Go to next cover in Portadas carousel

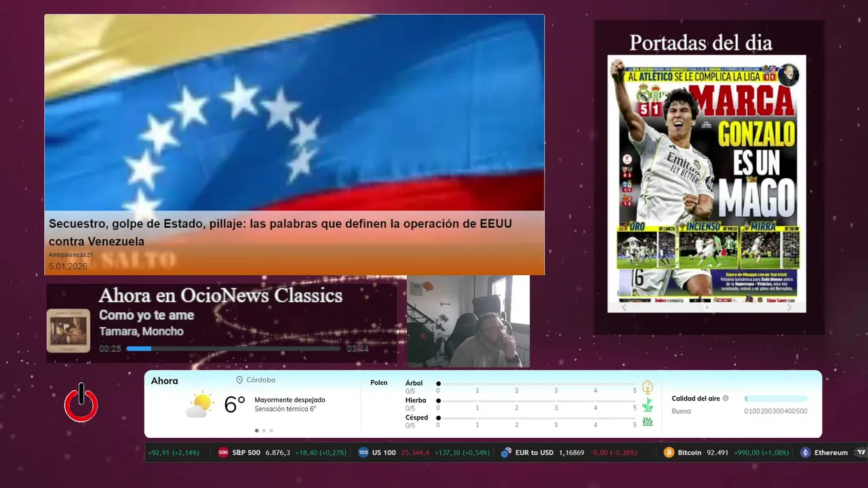[789, 307]
